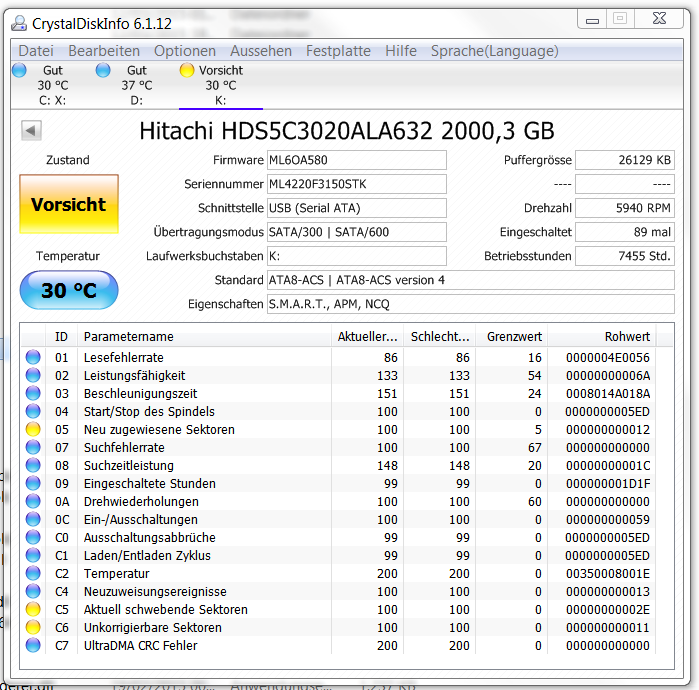This screenshot has height=690, width=699.
Task: Minimize the CrystalDiskInfo window
Action: pos(592,21)
